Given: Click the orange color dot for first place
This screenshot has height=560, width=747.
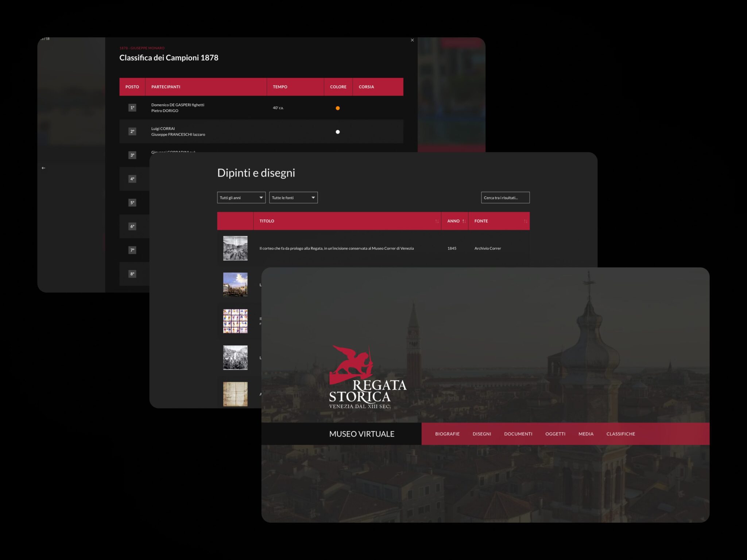Looking at the screenshot, I should click(x=338, y=108).
